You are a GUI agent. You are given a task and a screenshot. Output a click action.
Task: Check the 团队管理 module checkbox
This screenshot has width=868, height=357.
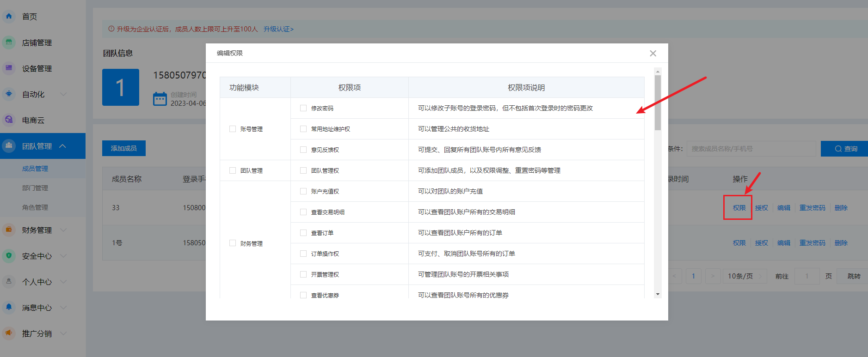233,170
